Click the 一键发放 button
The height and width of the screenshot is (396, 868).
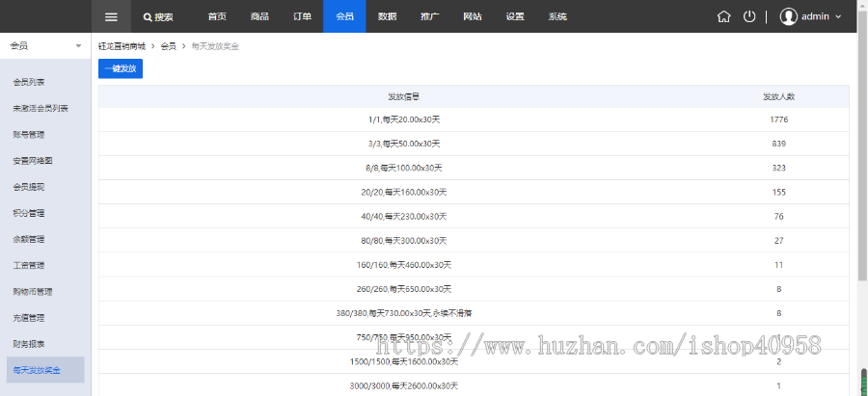point(121,68)
